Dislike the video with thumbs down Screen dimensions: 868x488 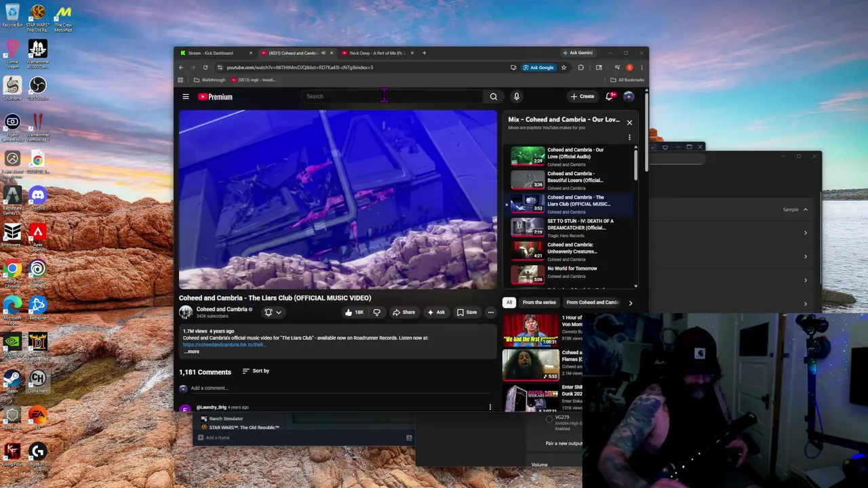[376, 312]
